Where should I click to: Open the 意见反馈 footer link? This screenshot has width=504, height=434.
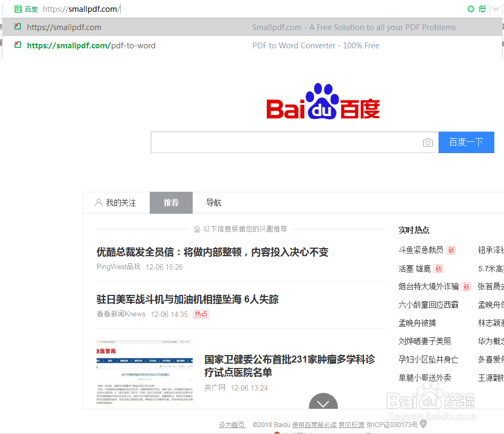[352, 425]
